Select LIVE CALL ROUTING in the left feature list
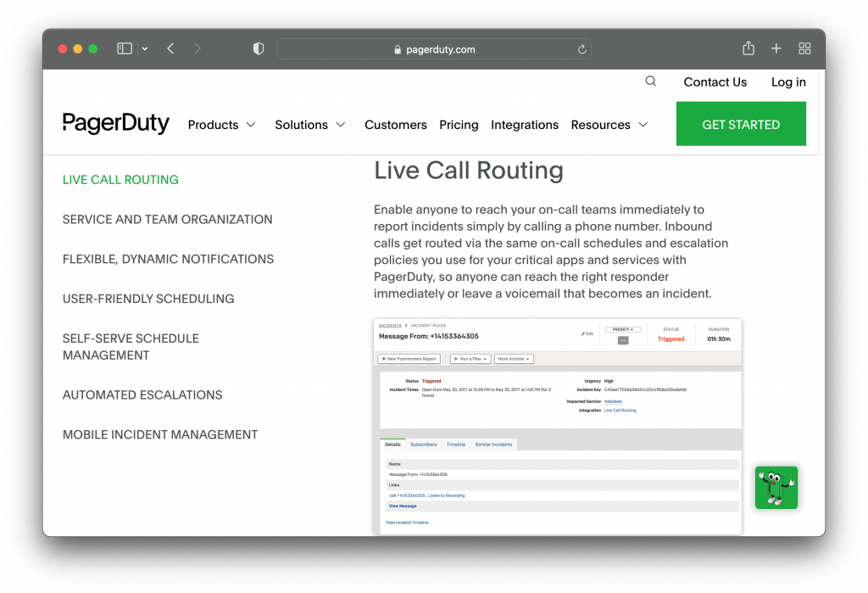Image resolution: width=868 pixels, height=593 pixels. 120,180
